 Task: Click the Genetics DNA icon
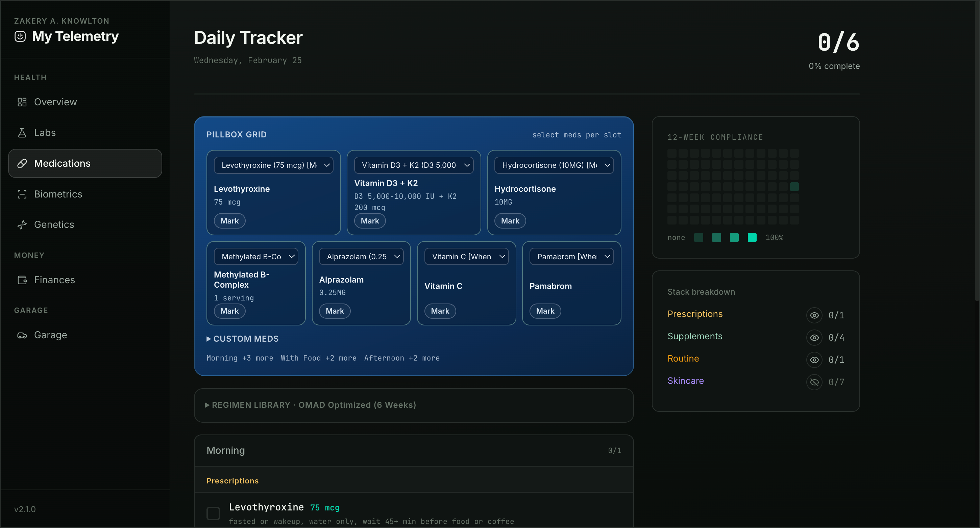point(22,224)
